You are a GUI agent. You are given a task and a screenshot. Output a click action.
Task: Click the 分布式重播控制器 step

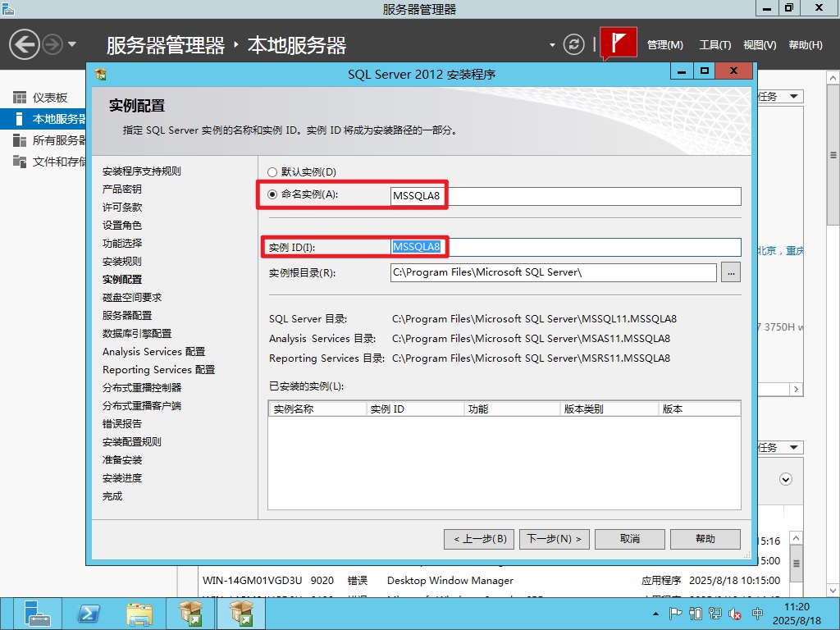(x=142, y=388)
